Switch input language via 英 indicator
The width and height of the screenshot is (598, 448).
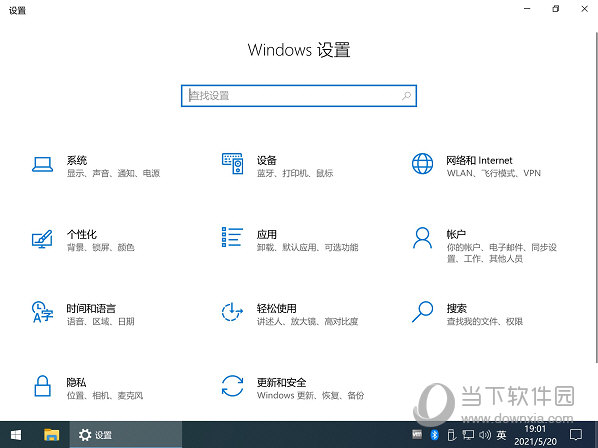coord(502,435)
